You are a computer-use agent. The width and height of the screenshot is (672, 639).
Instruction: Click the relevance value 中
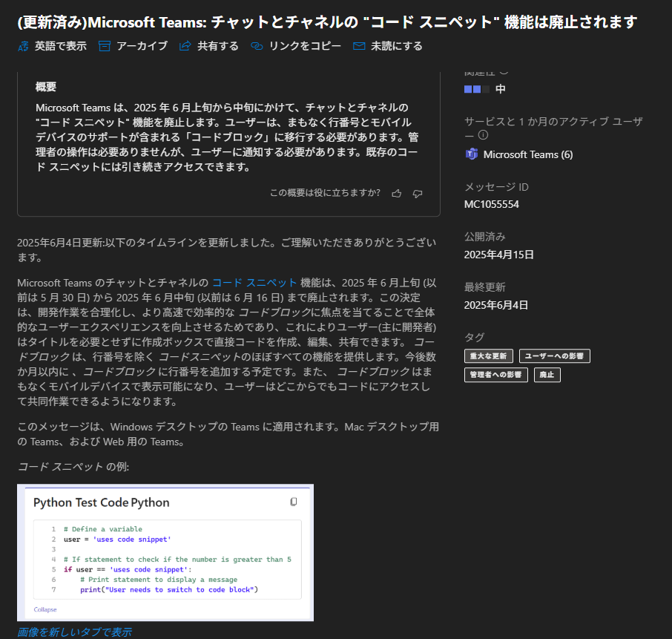point(500,89)
